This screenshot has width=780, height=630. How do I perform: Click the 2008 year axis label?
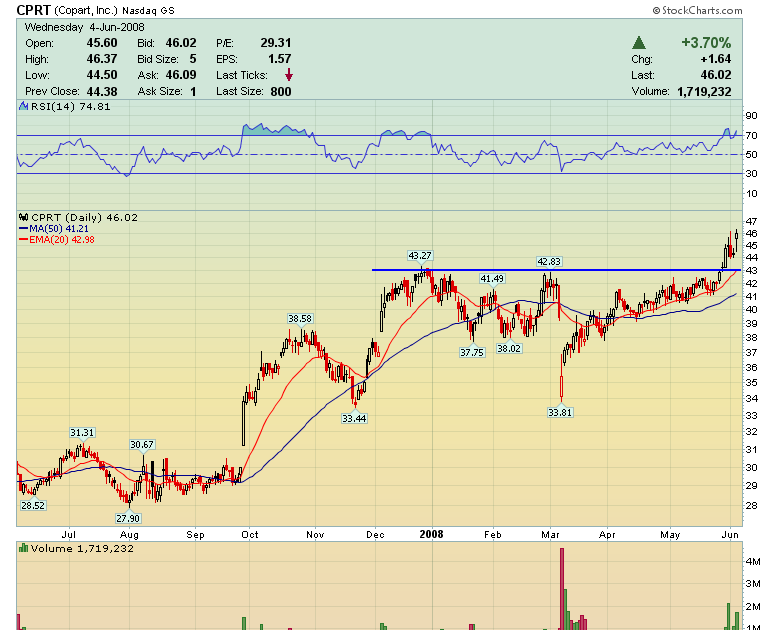click(x=431, y=534)
